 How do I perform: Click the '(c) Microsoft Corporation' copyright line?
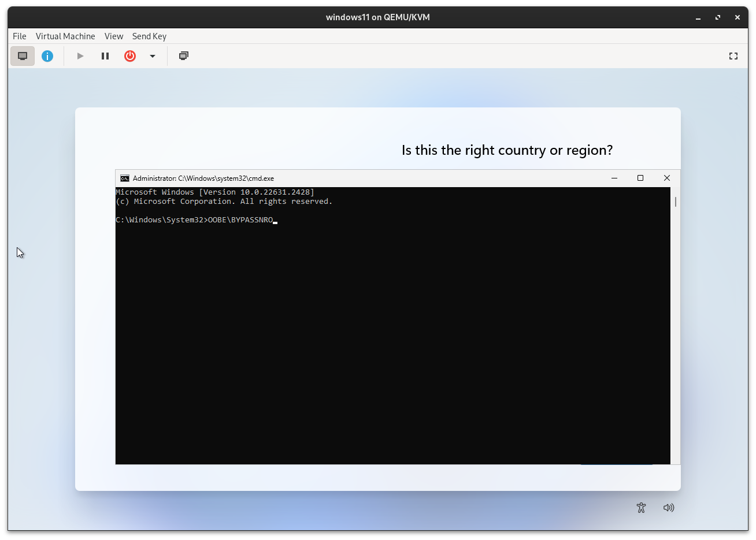pyautogui.click(x=224, y=202)
